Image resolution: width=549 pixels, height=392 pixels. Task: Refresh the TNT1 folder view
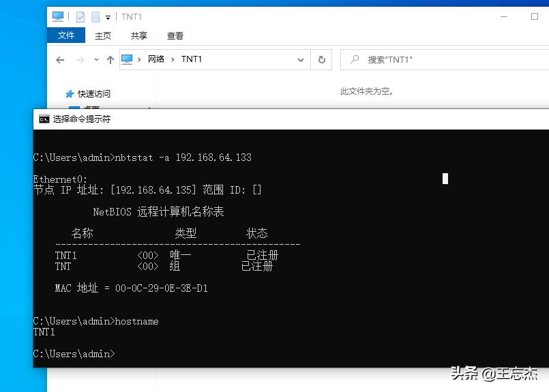click(x=321, y=60)
